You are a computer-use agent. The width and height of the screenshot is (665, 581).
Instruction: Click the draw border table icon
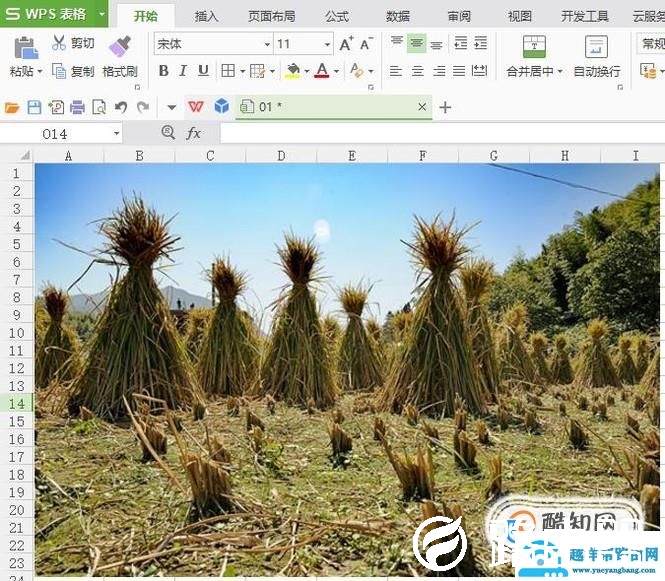(257, 71)
